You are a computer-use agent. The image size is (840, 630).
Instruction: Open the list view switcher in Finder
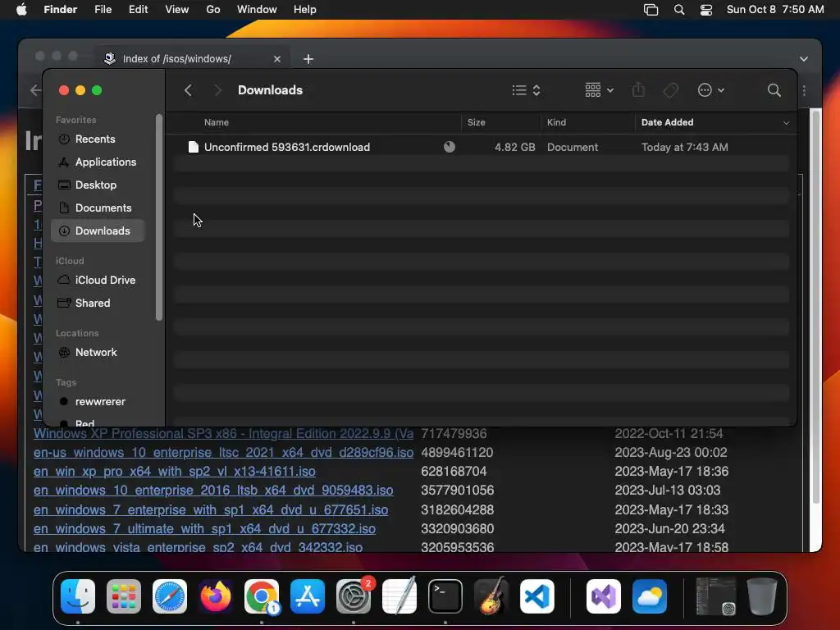pyautogui.click(x=526, y=90)
